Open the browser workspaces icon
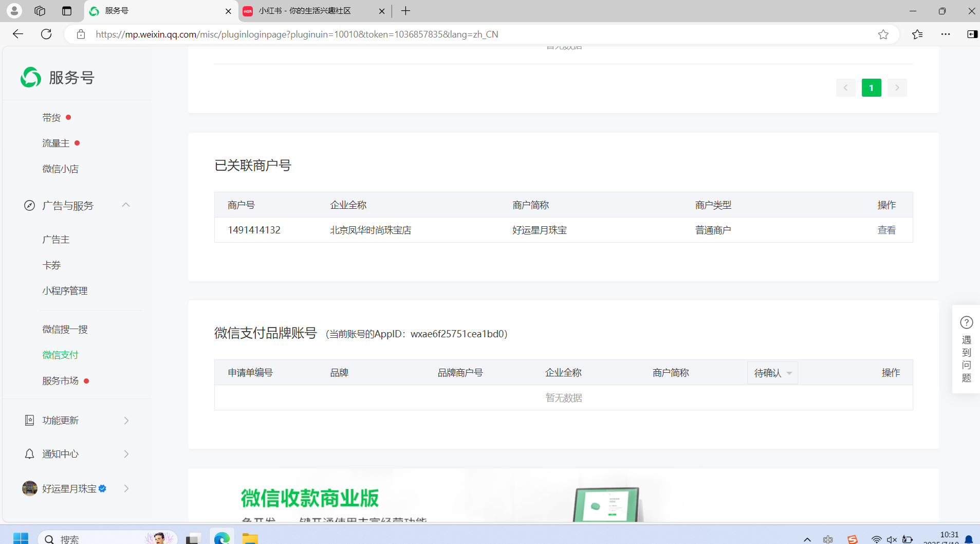The width and height of the screenshot is (980, 544). pos(40,11)
